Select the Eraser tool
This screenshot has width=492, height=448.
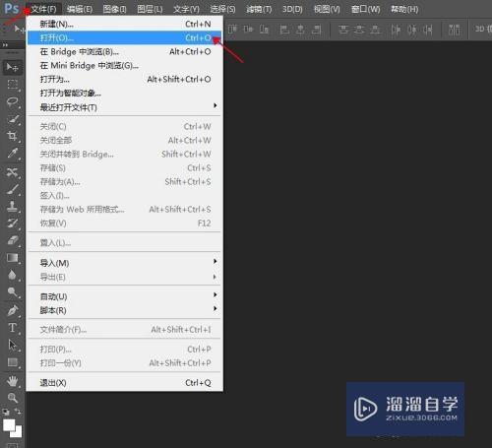click(13, 240)
